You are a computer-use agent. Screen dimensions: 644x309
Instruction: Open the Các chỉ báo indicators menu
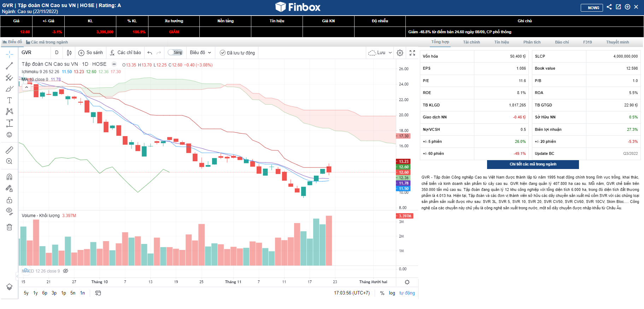point(125,53)
